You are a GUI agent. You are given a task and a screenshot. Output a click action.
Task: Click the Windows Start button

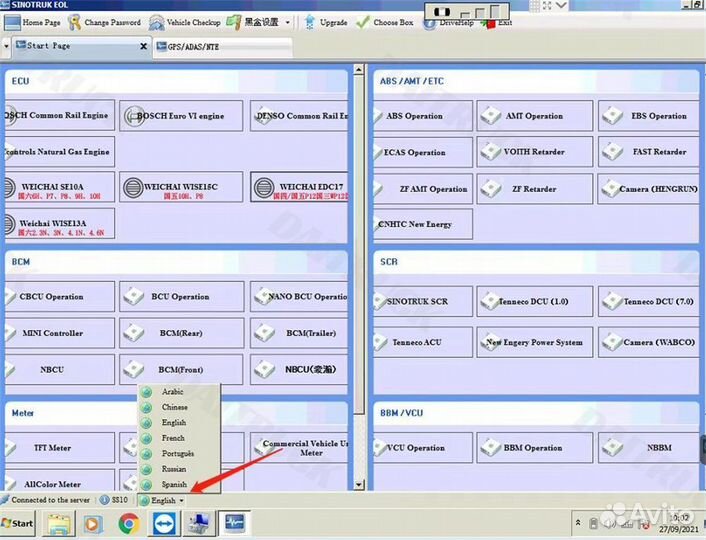pos(18,523)
